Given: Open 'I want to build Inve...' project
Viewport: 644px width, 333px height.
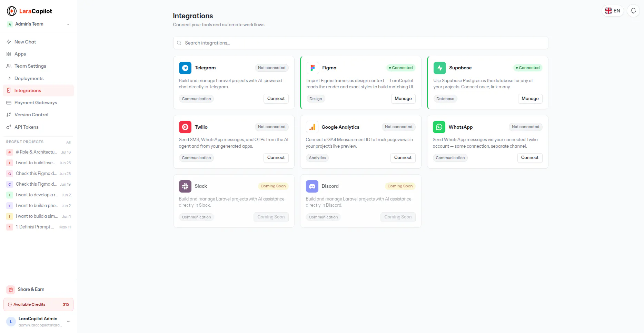Looking at the screenshot, I should (x=38, y=163).
